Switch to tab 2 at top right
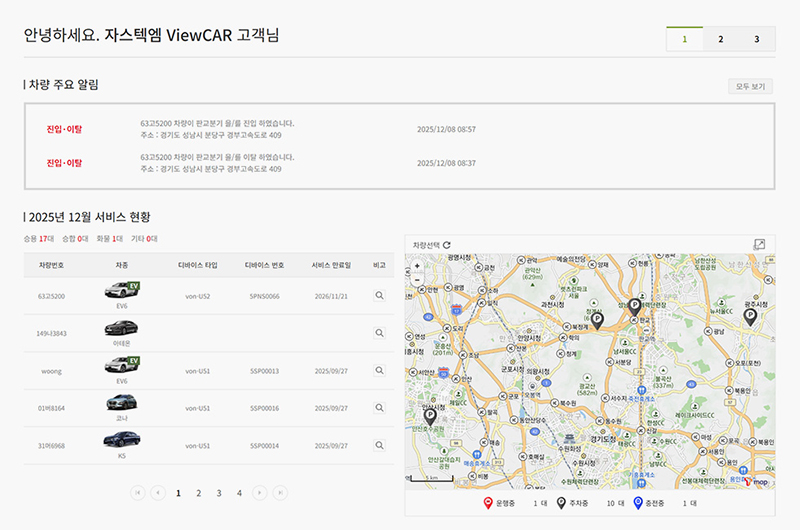The height and width of the screenshot is (530, 800). (x=720, y=39)
